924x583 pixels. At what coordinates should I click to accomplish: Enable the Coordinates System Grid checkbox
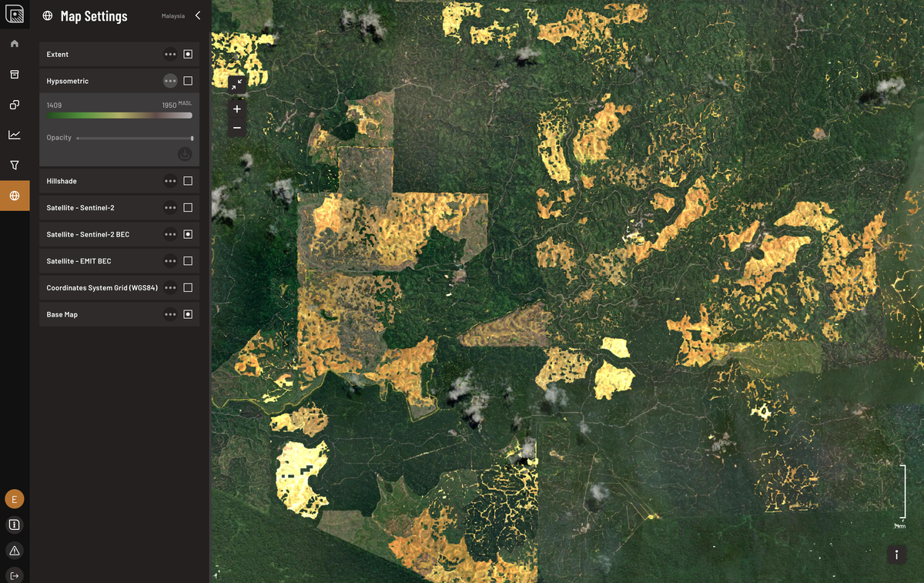pyautogui.click(x=188, y=287)
